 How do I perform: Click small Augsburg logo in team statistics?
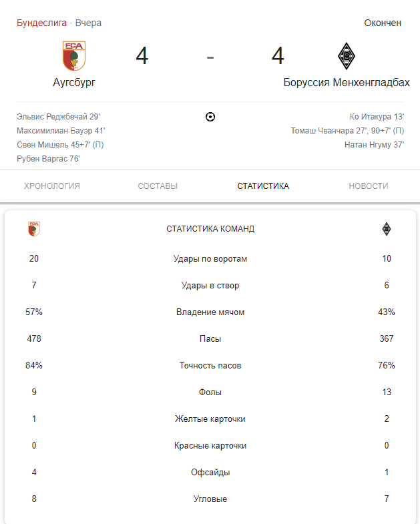(34, 229)
